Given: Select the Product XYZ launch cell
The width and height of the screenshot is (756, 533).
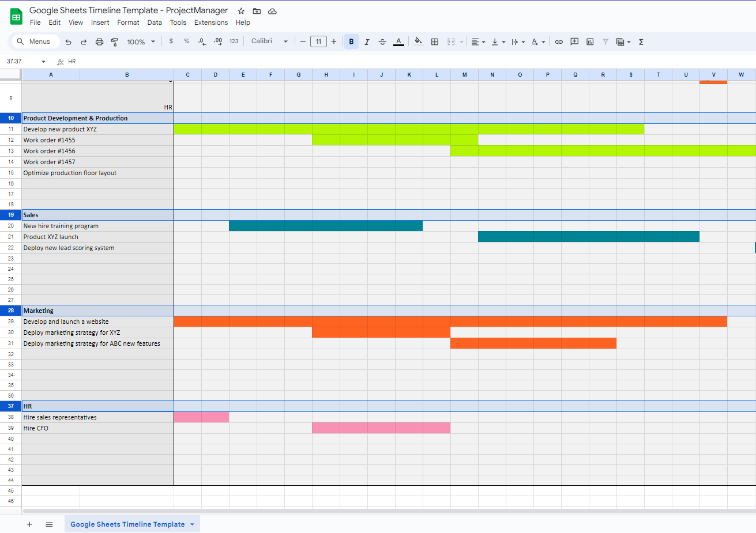Looking at the screenshot, I should (x=97, y=237).
